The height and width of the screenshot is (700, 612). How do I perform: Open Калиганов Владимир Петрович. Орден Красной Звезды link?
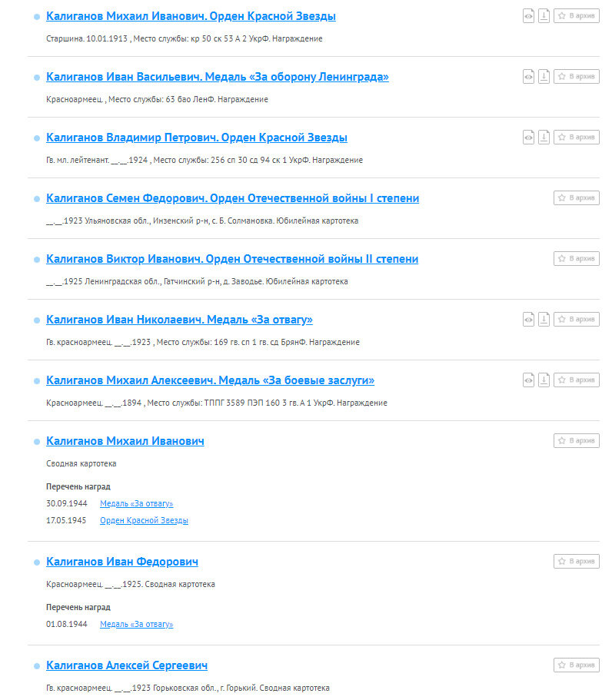197,138
